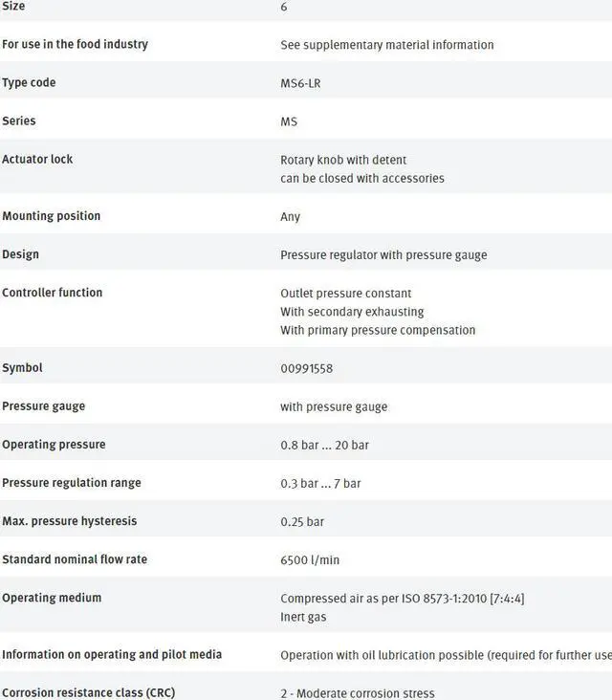Viewport: 612px width, 700px height.
Task: Click 'For use in the food industry' label
Action: point(75,44)
